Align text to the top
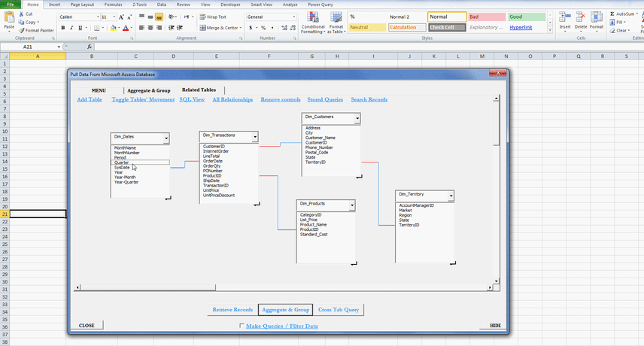 pyautogui.click(x=141, y=17)
